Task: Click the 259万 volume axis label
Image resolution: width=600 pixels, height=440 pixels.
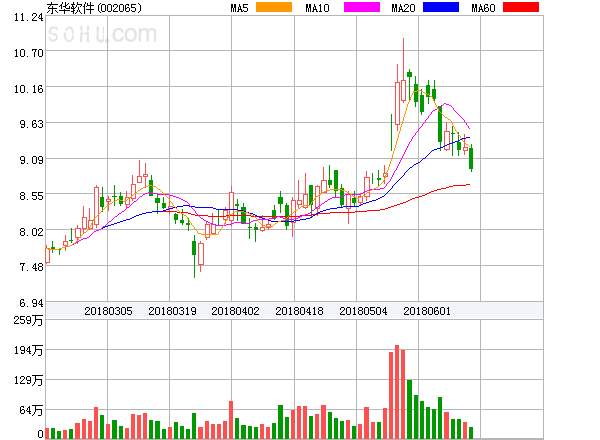Action: [28, 320]
